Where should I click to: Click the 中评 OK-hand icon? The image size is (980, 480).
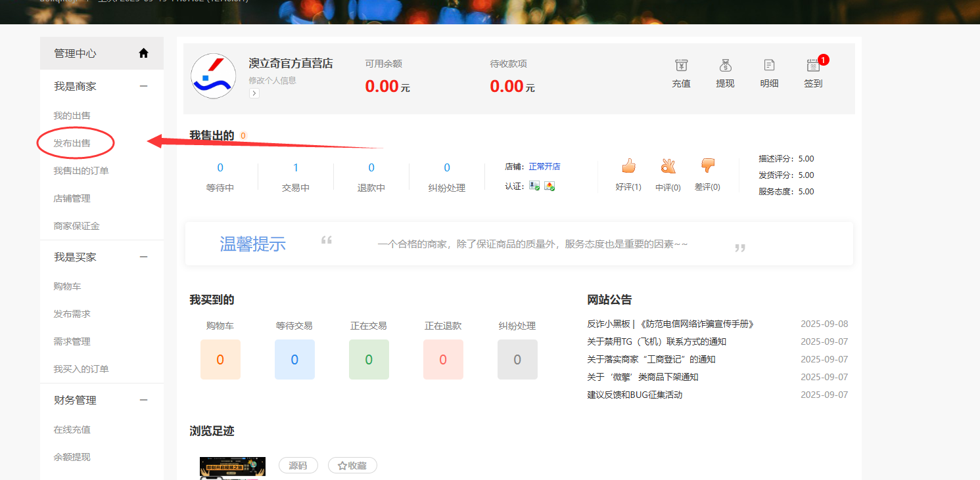668,165
